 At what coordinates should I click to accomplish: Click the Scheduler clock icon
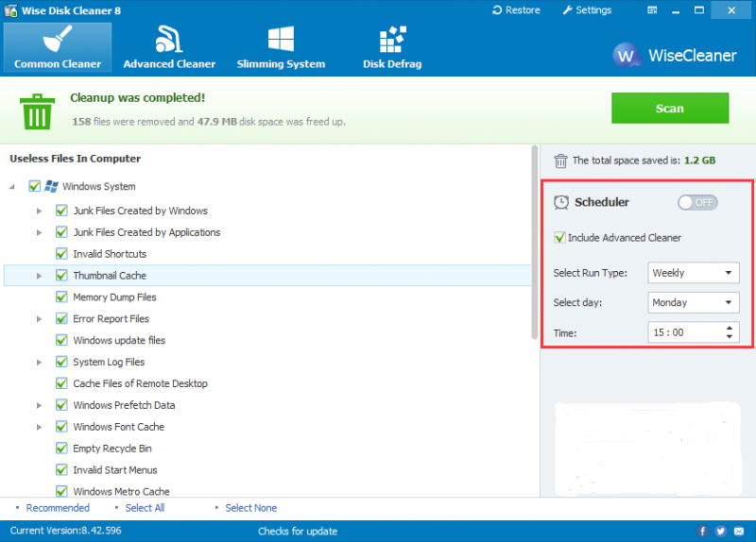(x=561, y=202)
